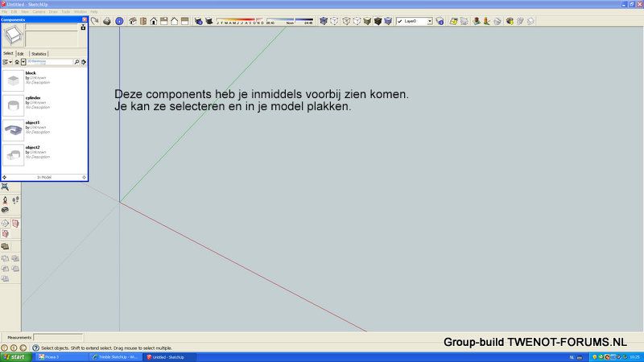Select the Front view house icon
This screenshot has height=362, width=644.
153,21
